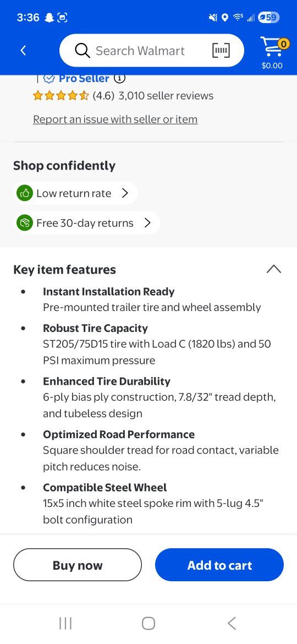Tap Android system back arrow
This screenshot has height=644, width=297.
[232, 623]
